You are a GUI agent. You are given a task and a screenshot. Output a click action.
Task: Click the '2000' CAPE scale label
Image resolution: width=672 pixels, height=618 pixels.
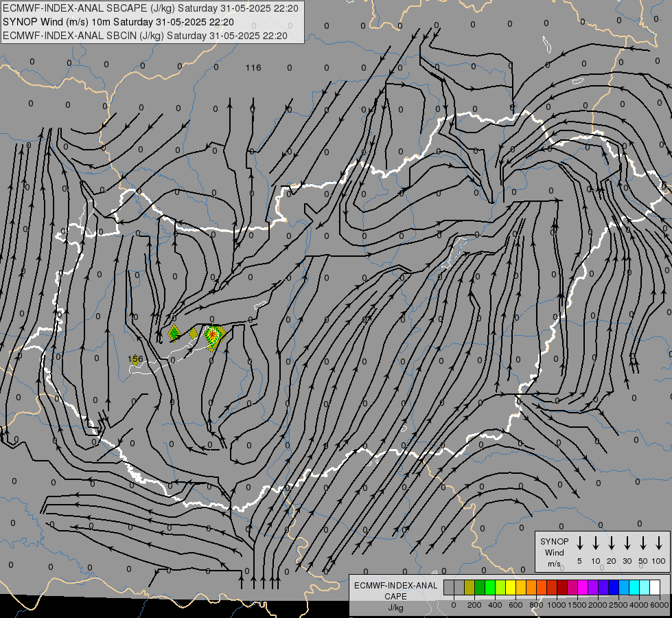(598, 605)
